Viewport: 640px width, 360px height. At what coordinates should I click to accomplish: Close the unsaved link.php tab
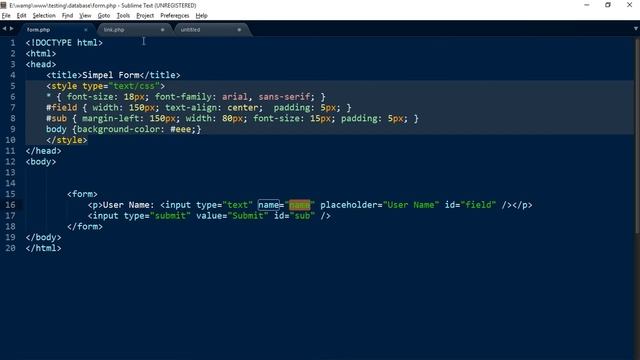pyautogui.click(x=162, y=30)
